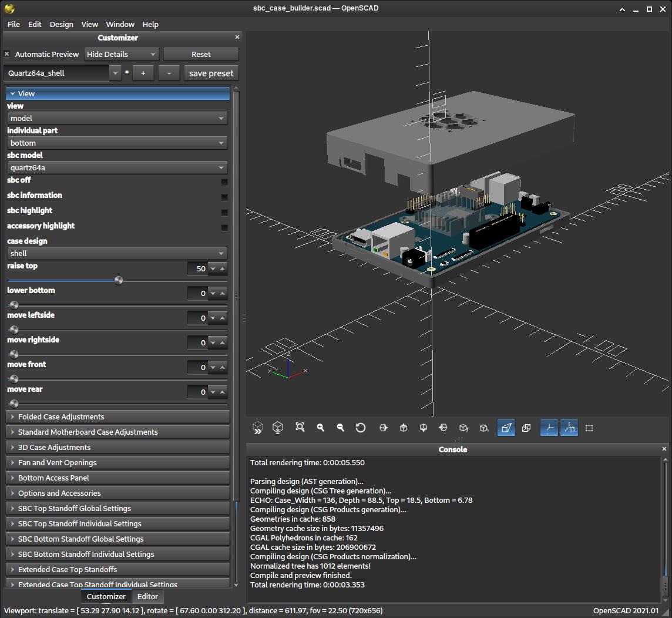Screen dimensions: 672x618
Task: Click the raise top slider handle
Action: coord(119,281)
